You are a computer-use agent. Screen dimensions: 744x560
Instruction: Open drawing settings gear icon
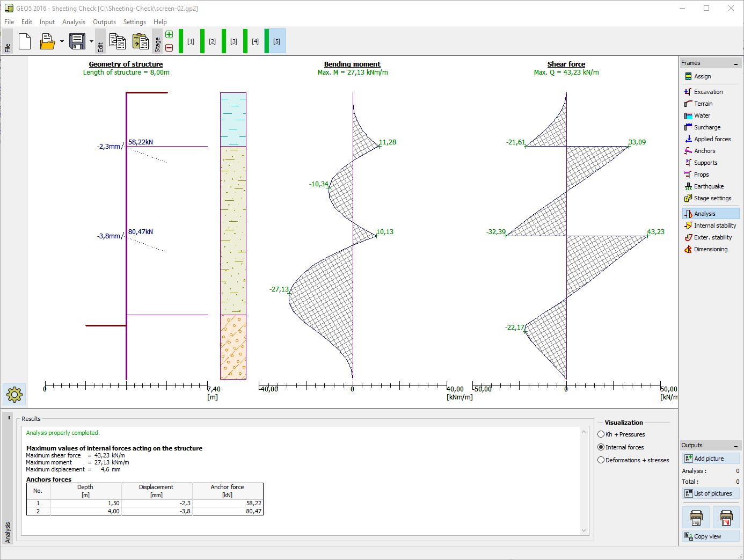point(14,395)
